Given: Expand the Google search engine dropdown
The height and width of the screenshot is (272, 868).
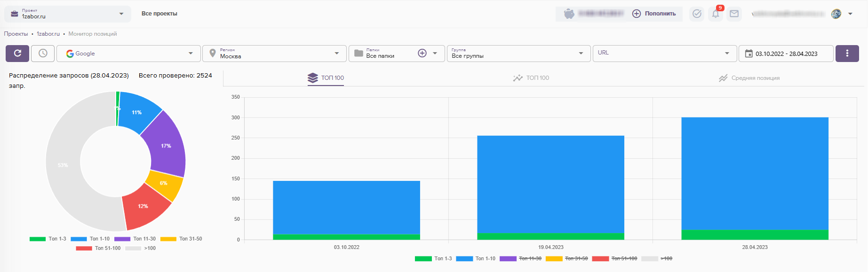Looking at the screenshot, I should [128, 54].
